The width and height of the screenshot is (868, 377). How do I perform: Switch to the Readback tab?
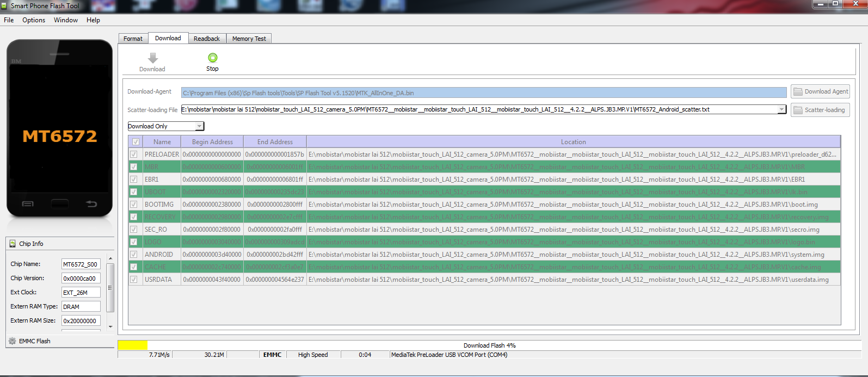coord(207,39)
